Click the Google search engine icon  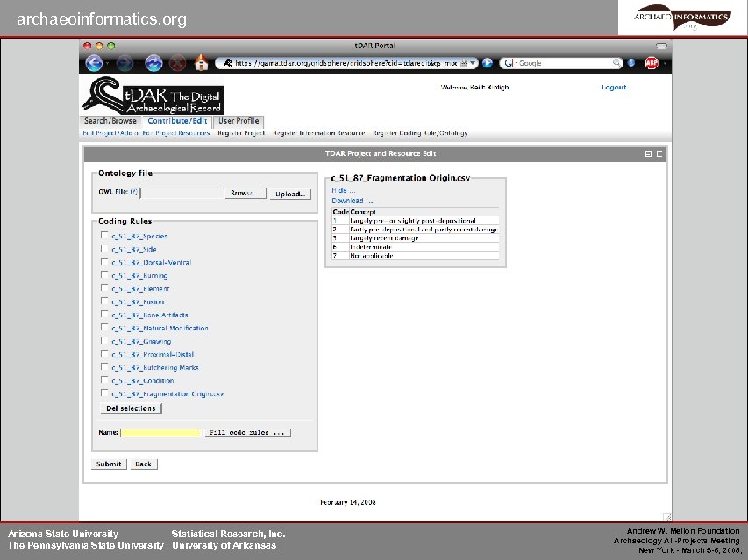509,63
